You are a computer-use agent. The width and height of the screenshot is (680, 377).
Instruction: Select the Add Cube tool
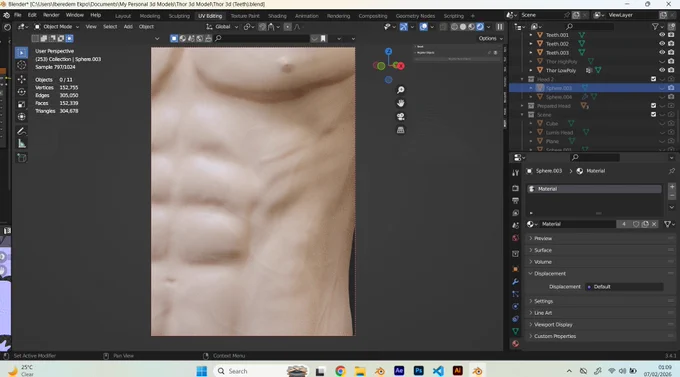pyautogui.click(x=21, y=158)
